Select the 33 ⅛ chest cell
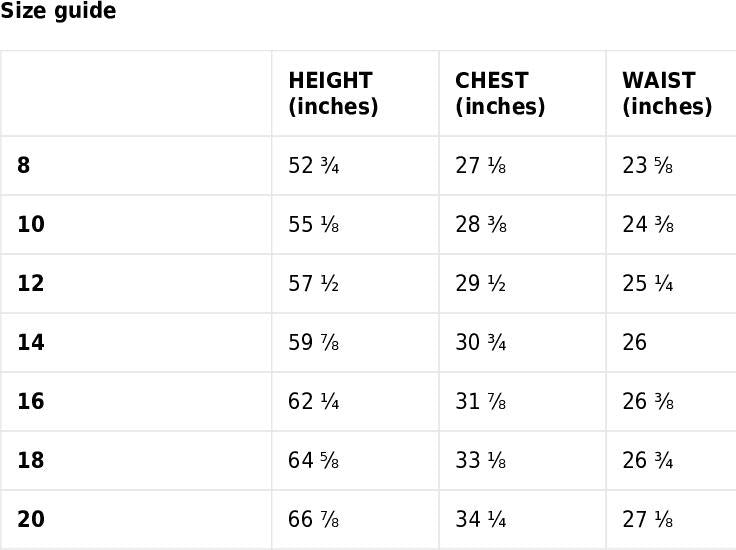The height and width of the screenshot is (550, 736). pyautogui.click(x=481, y=461)
